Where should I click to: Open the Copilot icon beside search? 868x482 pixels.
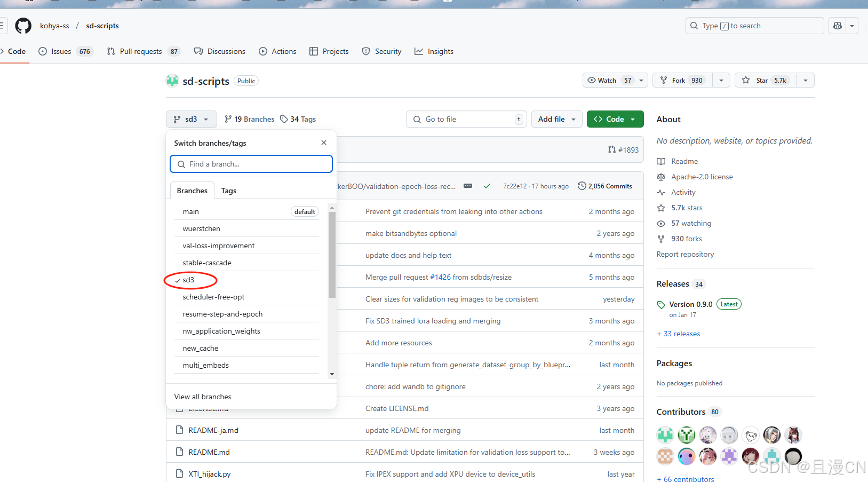pos(838,26)
